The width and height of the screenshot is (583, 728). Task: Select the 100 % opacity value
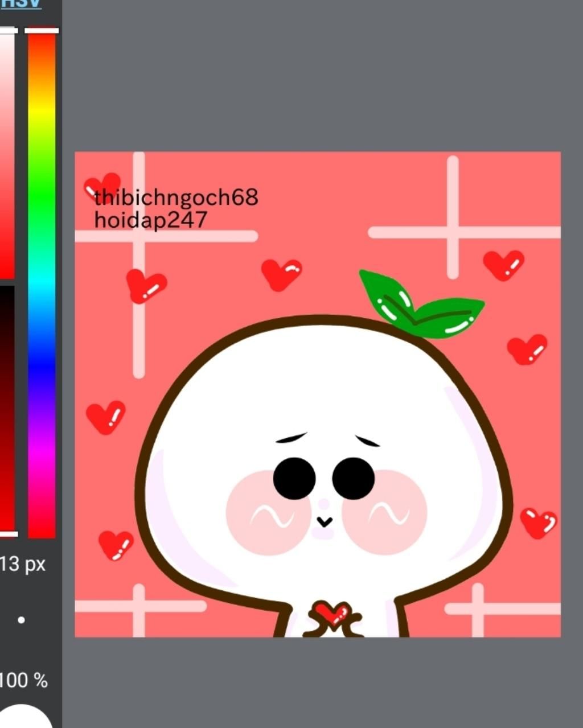[23, 680]
